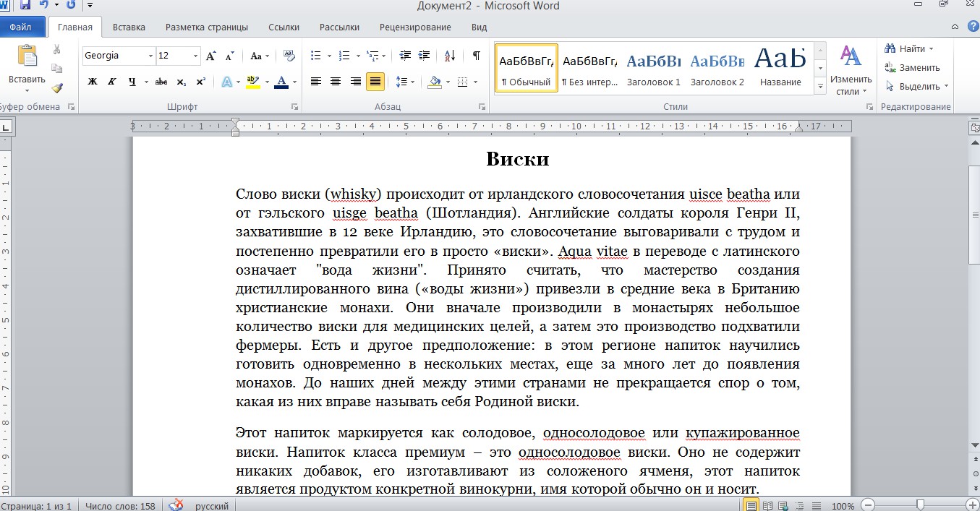This screenshot has width=980, height=511.
Task: Apply bulleted list formatting
Action: 315,56
